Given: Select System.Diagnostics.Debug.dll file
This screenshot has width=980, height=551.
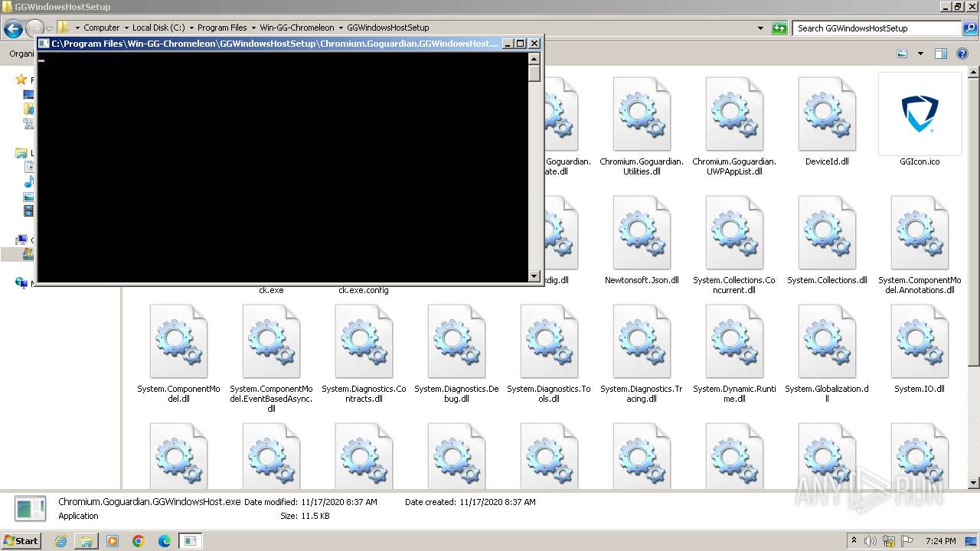Looking at the screenshot, I should click(456, 354).
